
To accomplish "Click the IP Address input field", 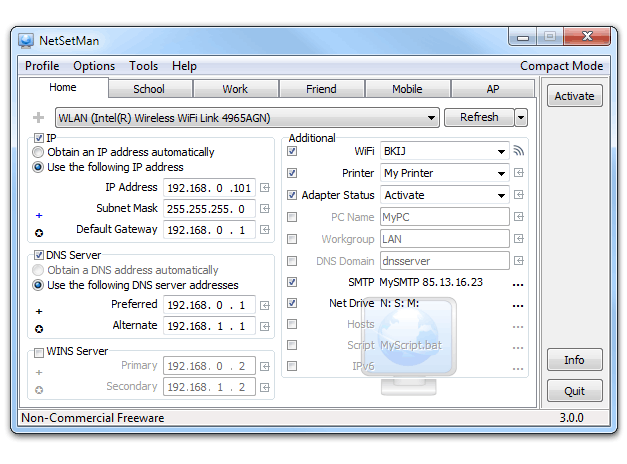I will [209, 188].
